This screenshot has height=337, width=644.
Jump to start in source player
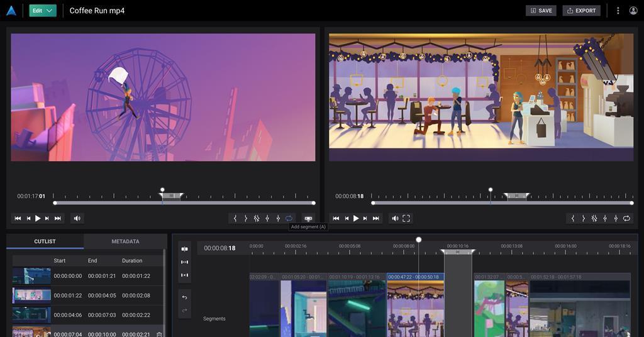[18, 218]
